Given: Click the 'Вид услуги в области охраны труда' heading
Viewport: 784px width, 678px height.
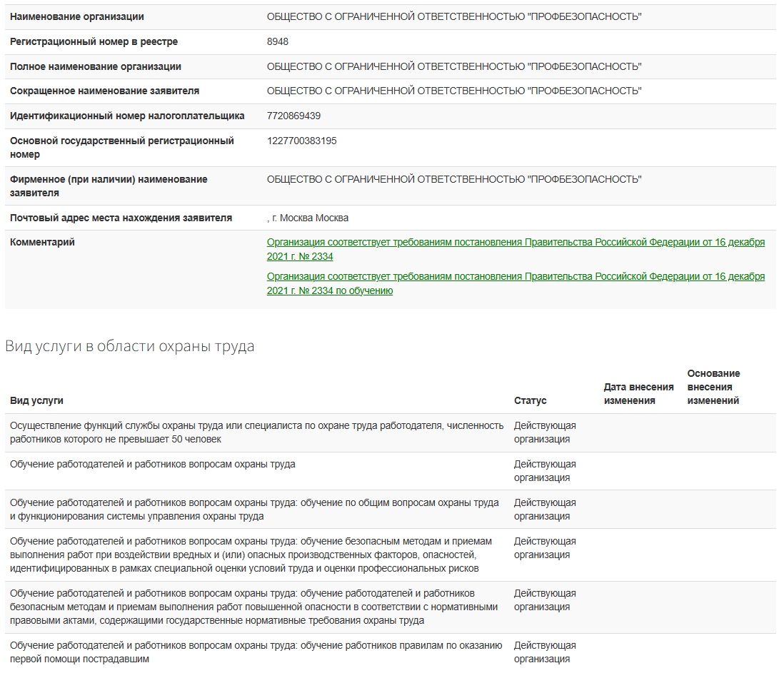Looking at the screenshot, I should point(129,347).
